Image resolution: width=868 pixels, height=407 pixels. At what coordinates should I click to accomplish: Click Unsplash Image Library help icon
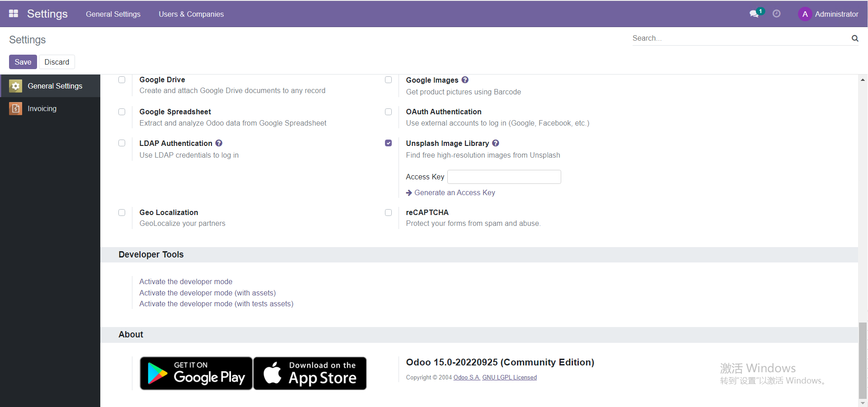pyautogui.click(x=496, y=143)
